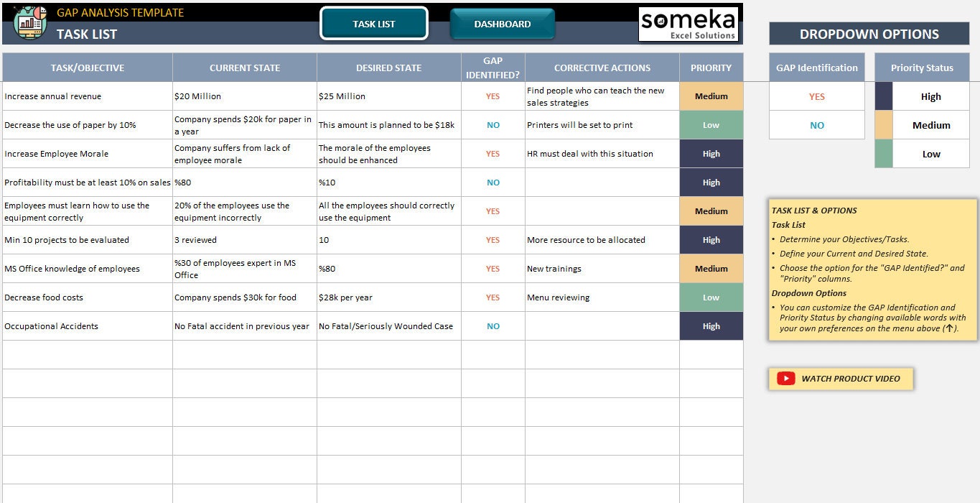Select the dark blue High priority color block
980x503 pixels.
pos(883,96)
